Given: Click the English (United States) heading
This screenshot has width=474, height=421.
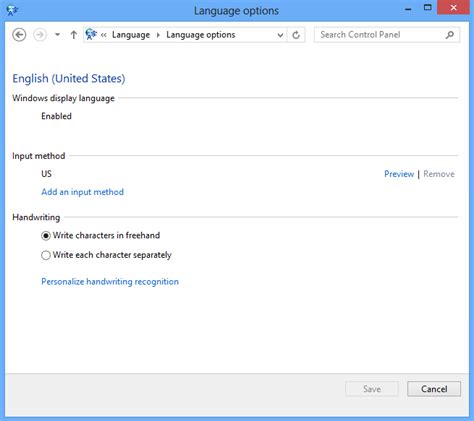Looking at the screenshot, I should [x=69, y=79].
